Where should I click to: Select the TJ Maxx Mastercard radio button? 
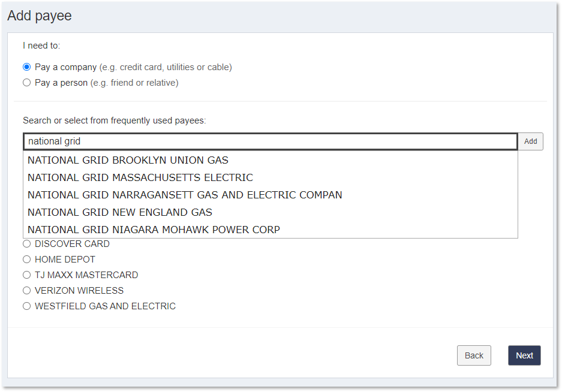[x=26, y=275]
